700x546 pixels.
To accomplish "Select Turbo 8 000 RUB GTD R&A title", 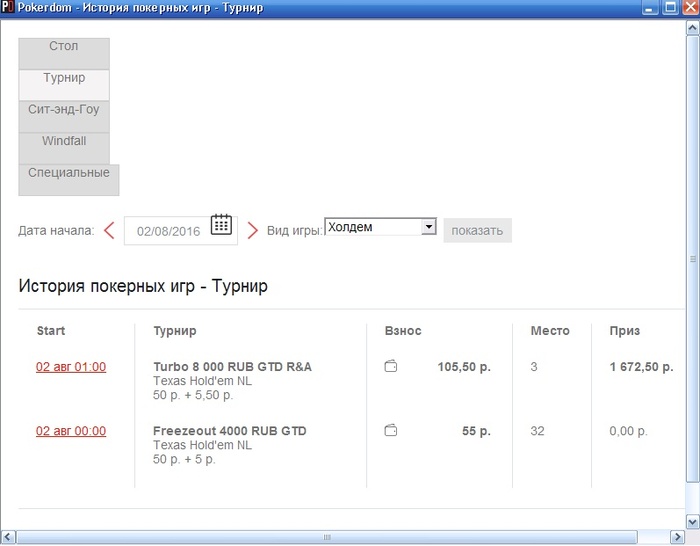I will click(233, 367).
